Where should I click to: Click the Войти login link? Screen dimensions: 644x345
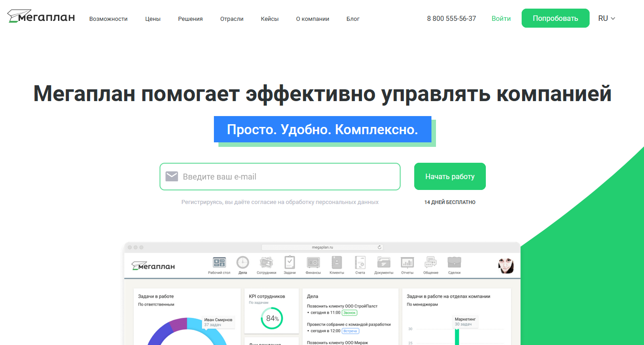501,19
